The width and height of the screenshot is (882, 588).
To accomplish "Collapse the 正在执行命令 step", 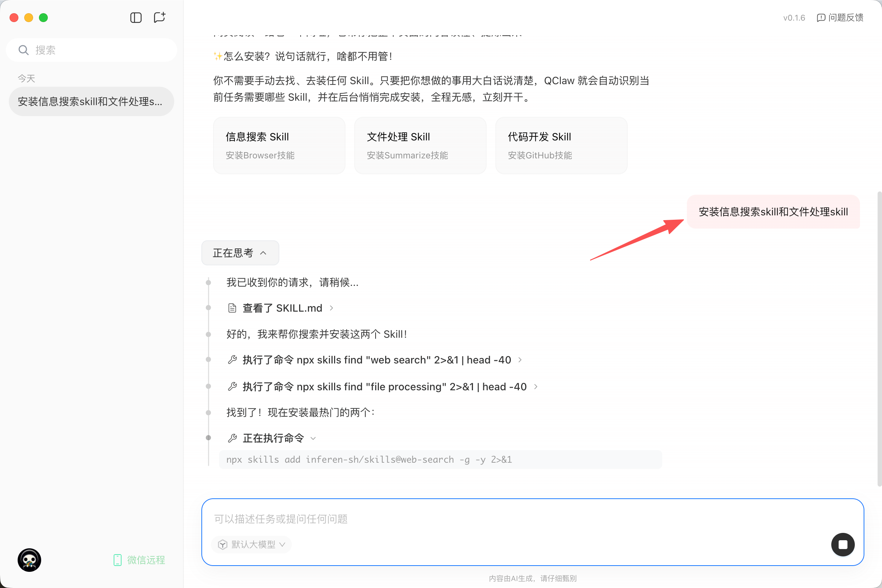I will coord(313,438).
